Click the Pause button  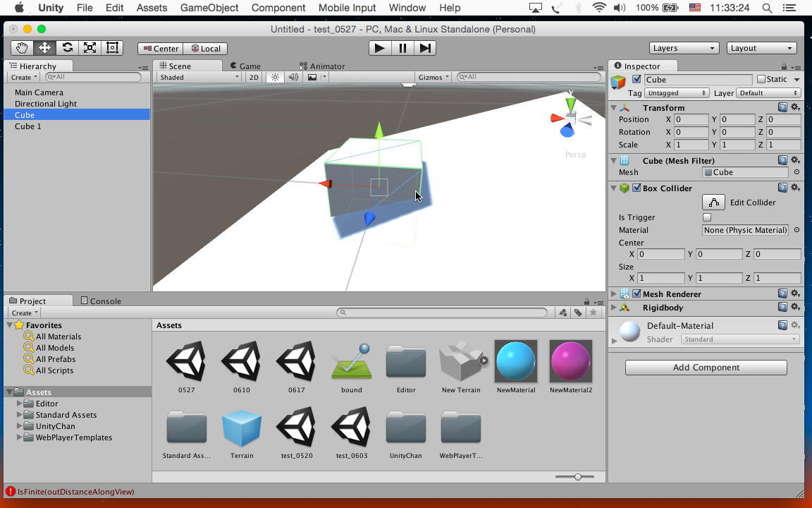coord(402,48)
